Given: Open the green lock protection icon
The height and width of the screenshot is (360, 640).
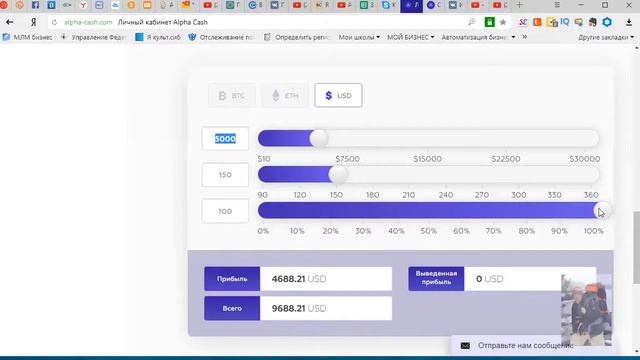Looking at the screenshot, I should tap(489, 22).
